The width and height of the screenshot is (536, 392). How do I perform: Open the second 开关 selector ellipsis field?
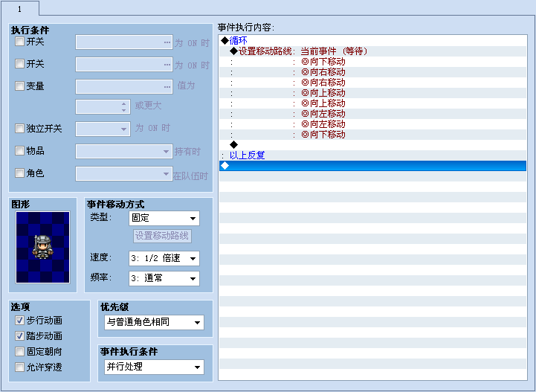[x=124, y=64]
